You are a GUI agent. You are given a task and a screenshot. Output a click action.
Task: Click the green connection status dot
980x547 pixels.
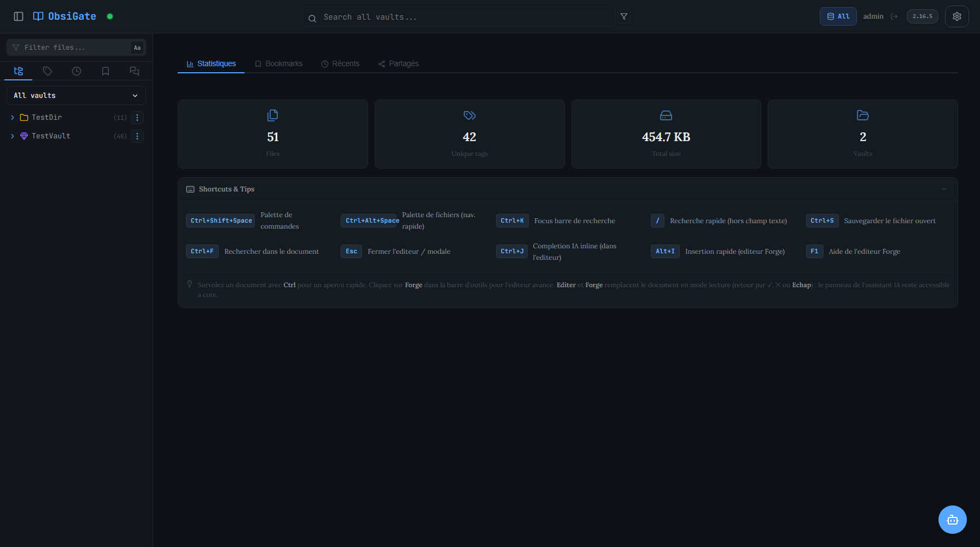click(x=110, y=16)
